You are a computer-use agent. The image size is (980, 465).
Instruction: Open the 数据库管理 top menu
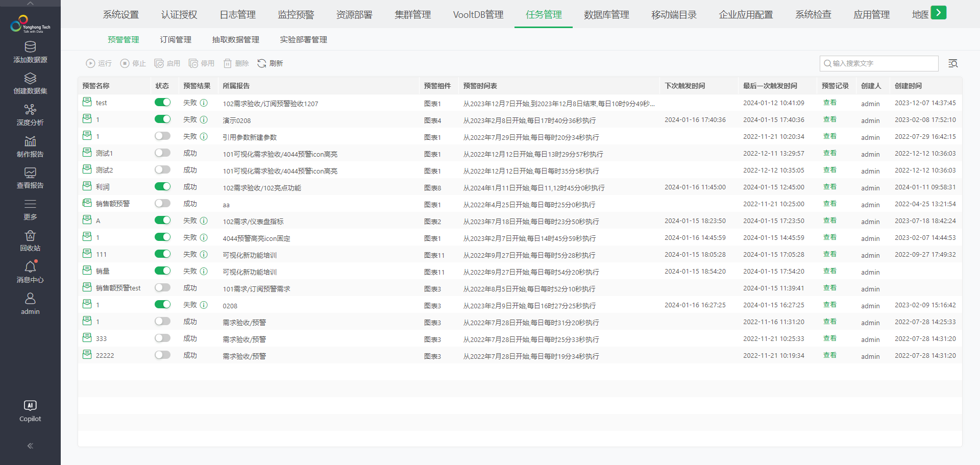[x=606, y=15]
